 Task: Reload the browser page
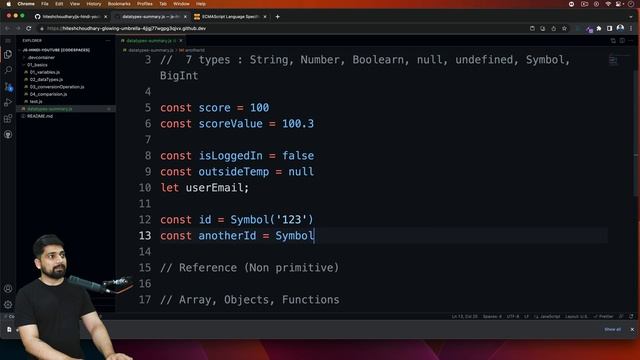click(28, 28)
